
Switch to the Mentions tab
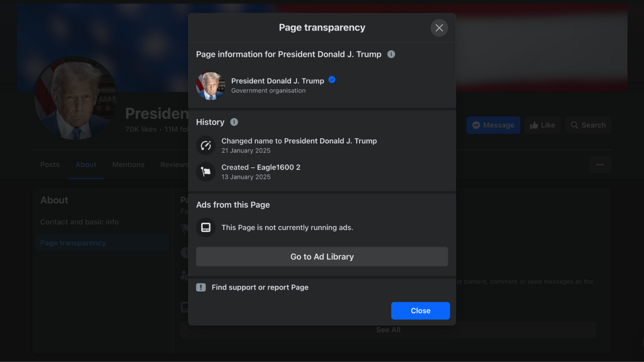(x=128, y=164)
